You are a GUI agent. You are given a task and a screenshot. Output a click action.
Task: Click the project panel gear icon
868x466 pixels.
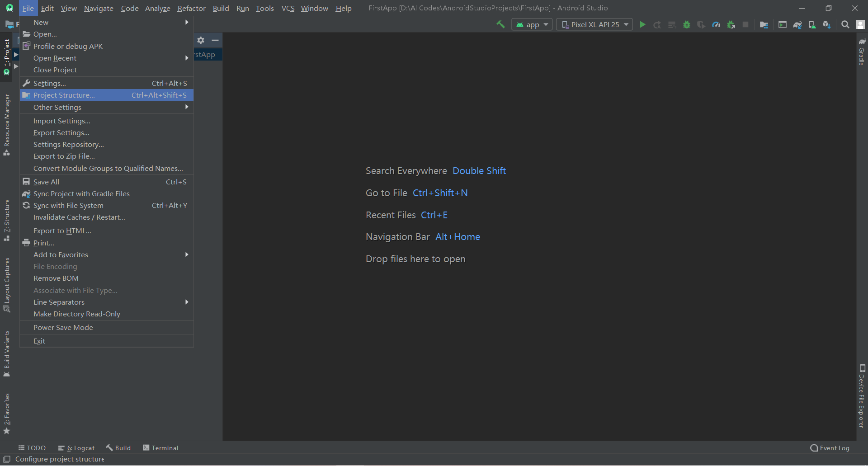coord(201,40)
